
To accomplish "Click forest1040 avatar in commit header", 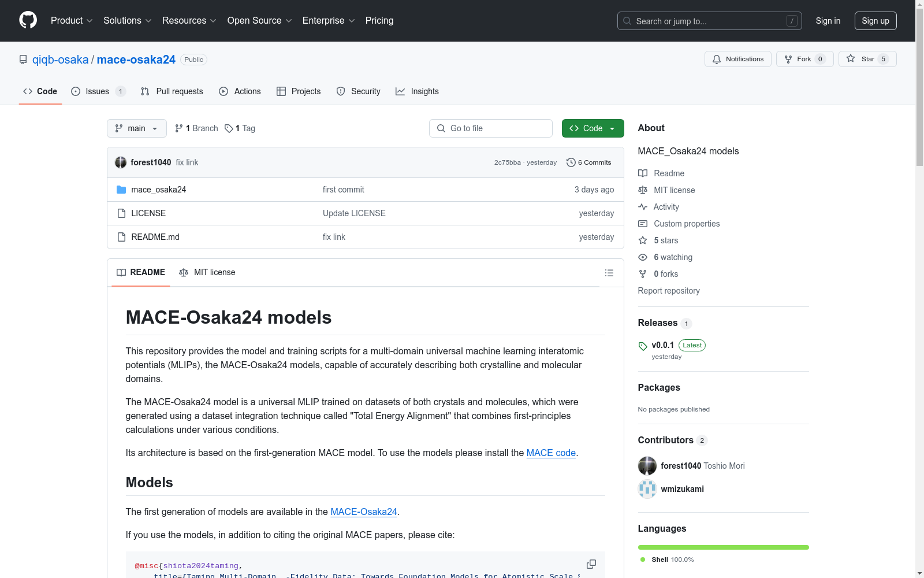I will click(121, 162).
